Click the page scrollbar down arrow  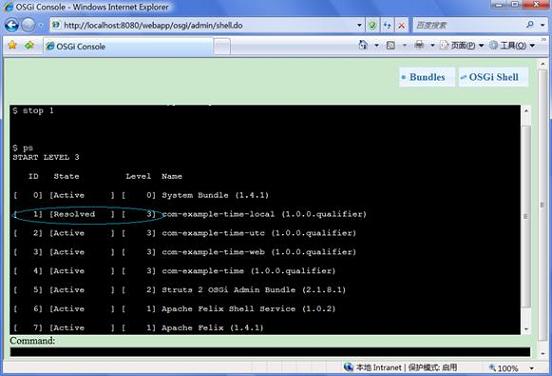coord(542,353)
